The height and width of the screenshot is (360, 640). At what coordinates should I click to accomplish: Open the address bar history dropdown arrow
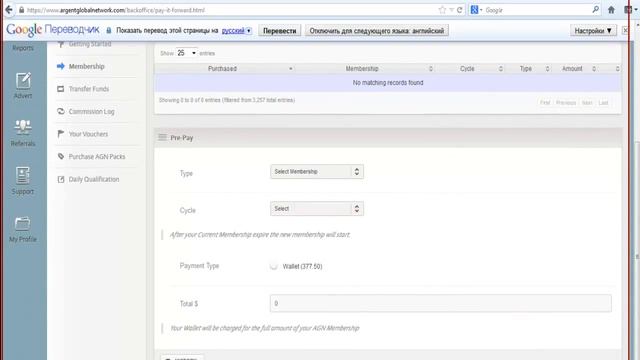pyautogui.click(x=451, y=10)
